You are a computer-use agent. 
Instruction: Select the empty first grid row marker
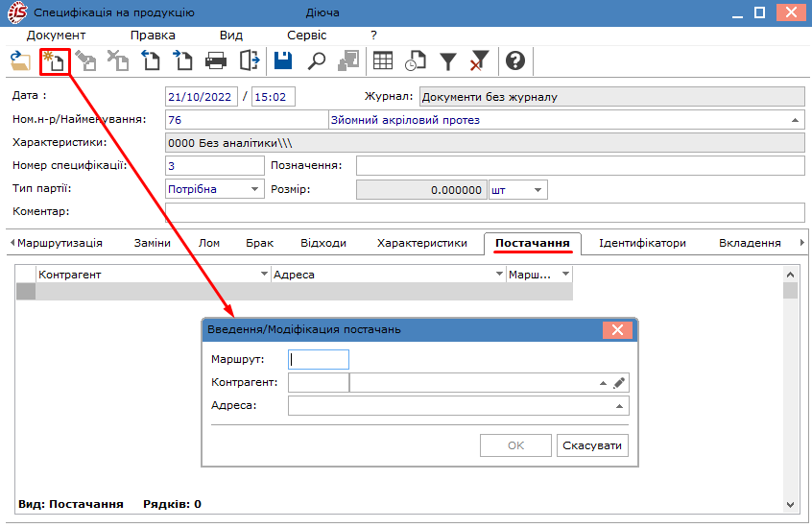(x=26, y=291)
